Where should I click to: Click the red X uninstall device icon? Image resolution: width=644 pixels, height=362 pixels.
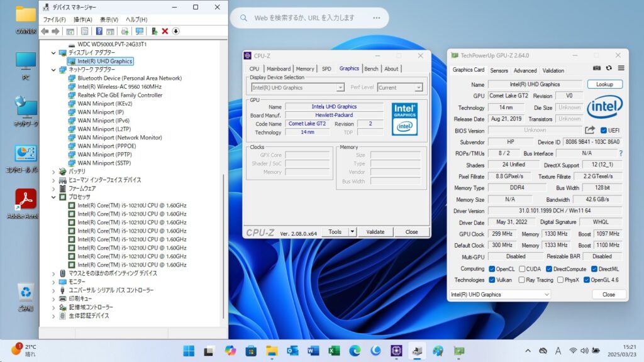pyautogui.click(x=165, y=31)
